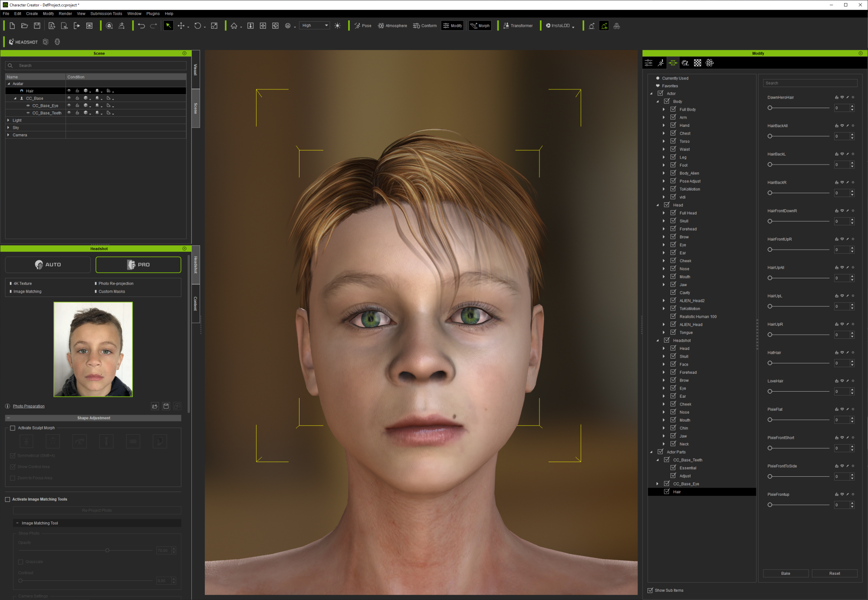Click the sun lighting icon in toolbar
The image size is (868, 600).
click(x=338, y=26)
